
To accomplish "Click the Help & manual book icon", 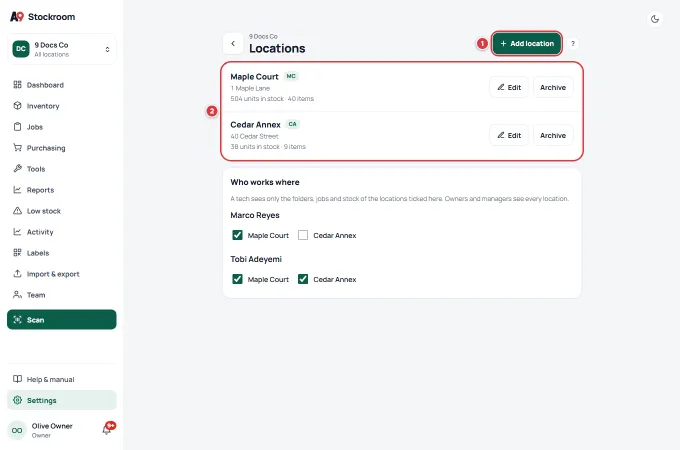I will [x=17, y=379].
